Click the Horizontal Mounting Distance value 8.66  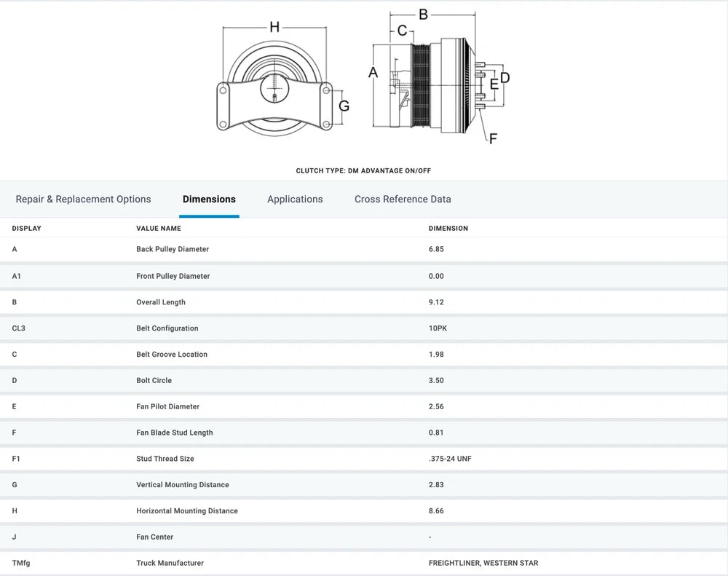(436, 511)
